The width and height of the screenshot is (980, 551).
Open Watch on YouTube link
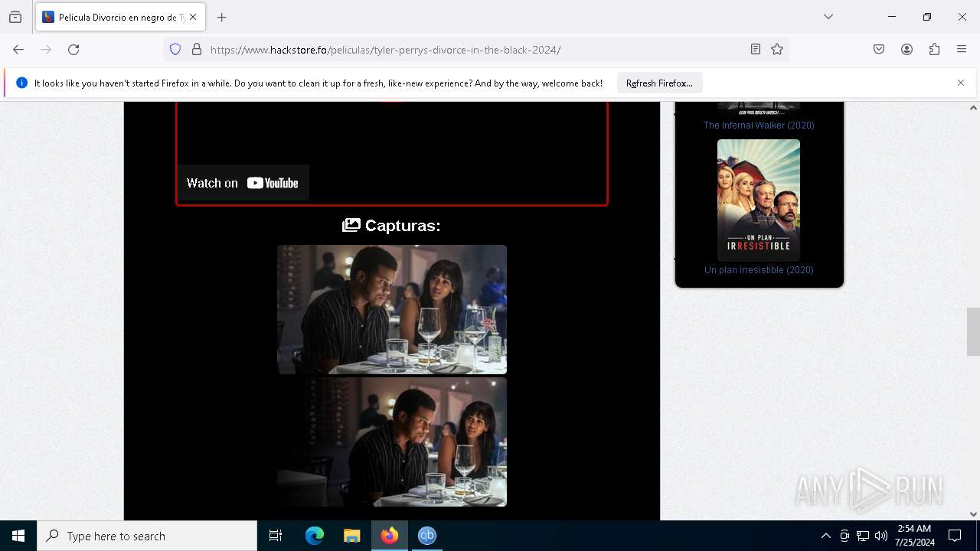(x=243, y=183)
